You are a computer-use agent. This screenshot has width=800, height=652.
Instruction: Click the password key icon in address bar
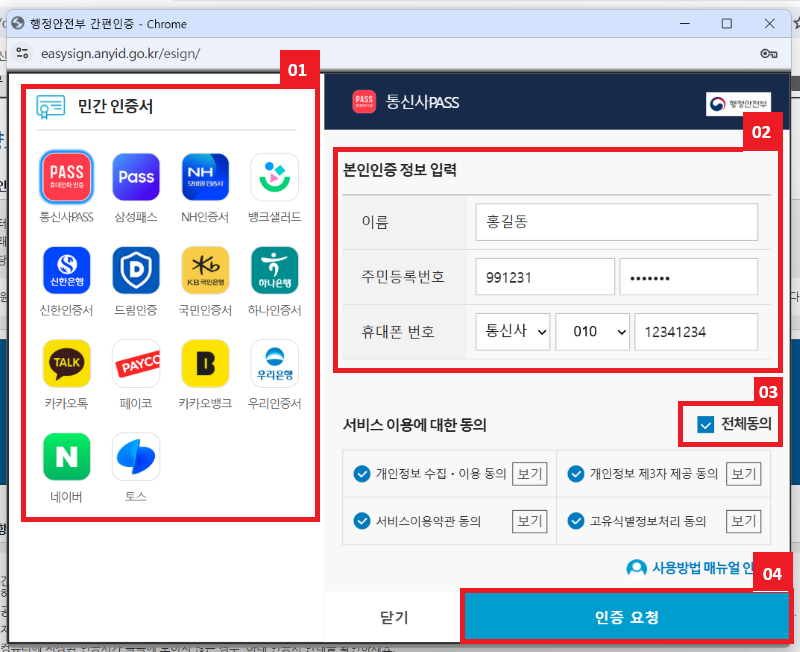coord(768,53)
